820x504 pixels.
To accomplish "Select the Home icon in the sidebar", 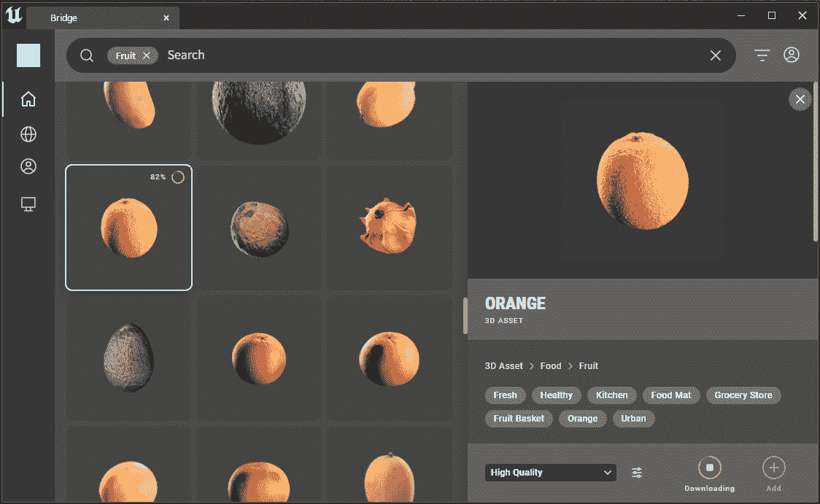I will coord(28,98).
